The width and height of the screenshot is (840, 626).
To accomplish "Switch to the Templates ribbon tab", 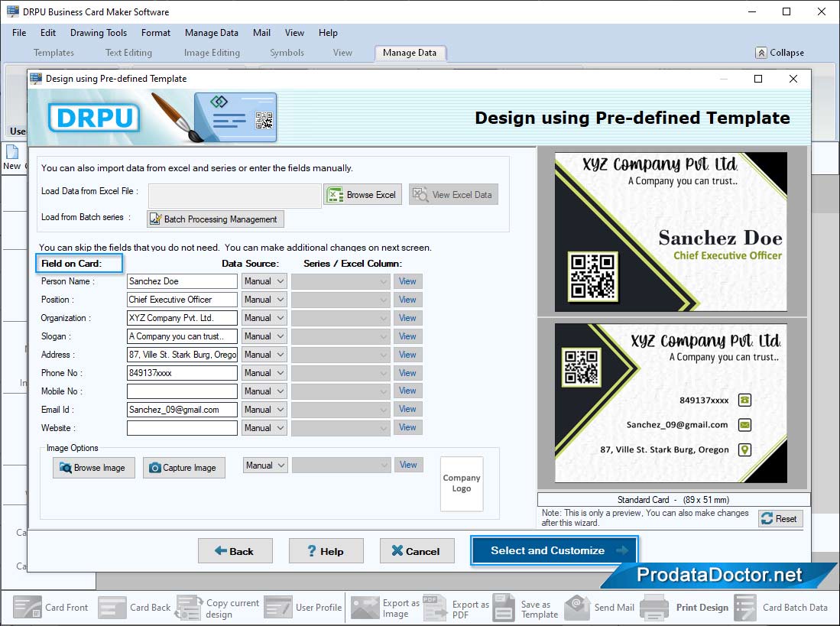I will [54, 53].
